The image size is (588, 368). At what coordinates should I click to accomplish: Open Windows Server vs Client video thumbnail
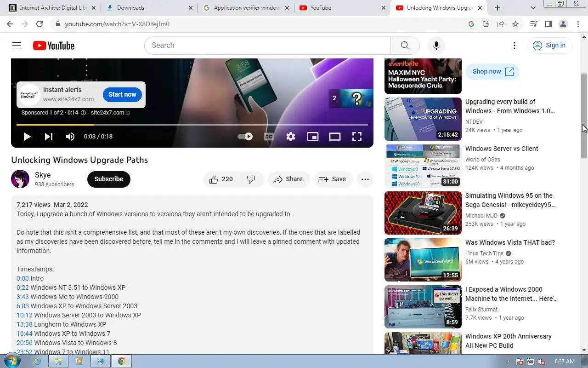423,166
